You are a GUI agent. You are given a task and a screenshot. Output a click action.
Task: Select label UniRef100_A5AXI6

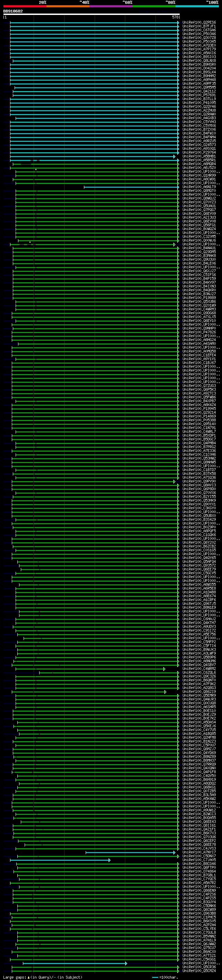tap(199, 53)
